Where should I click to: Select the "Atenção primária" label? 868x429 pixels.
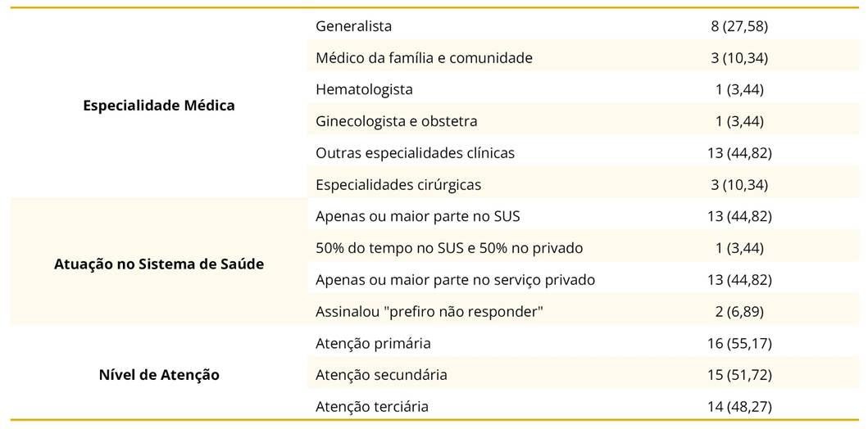pyautogui.click(x=373, y=344)
